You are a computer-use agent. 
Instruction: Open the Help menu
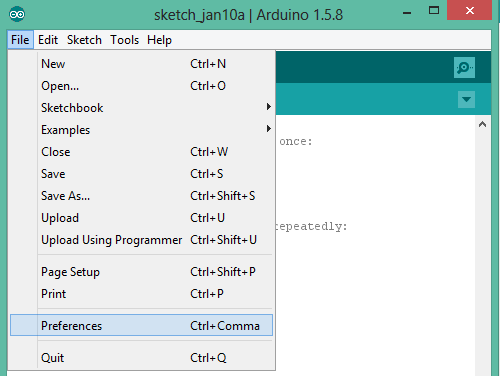[159, 40]
